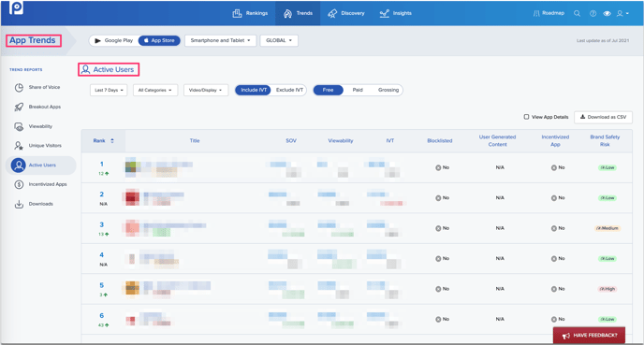Open the Last 7 Days dropdown
644x345 pixels.
(109, 91)
